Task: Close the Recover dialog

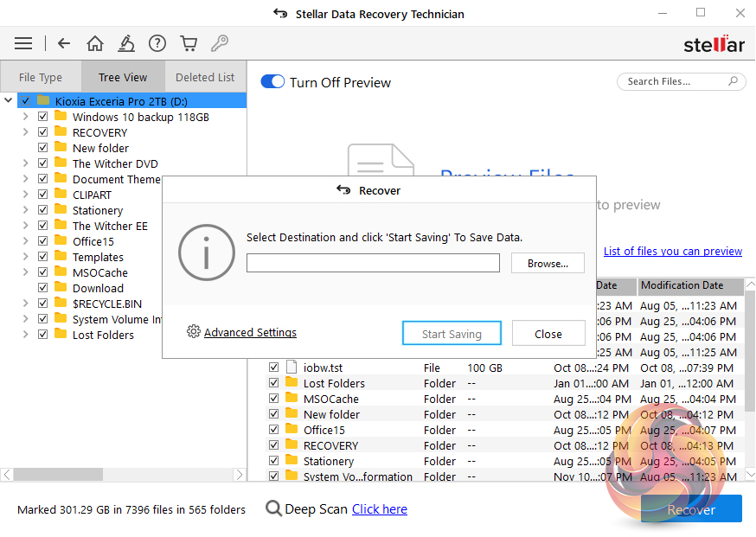Action: 548,334
